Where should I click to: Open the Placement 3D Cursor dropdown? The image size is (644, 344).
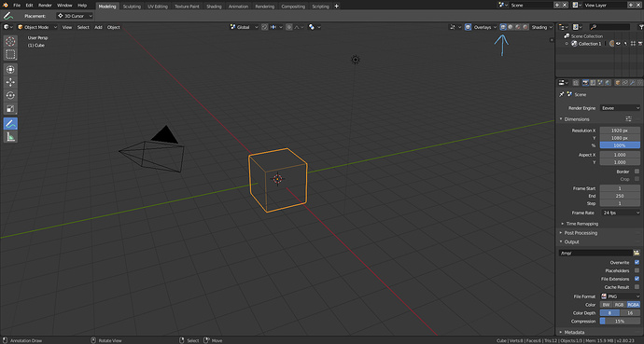pyautogui.click(x=75, y=16)
